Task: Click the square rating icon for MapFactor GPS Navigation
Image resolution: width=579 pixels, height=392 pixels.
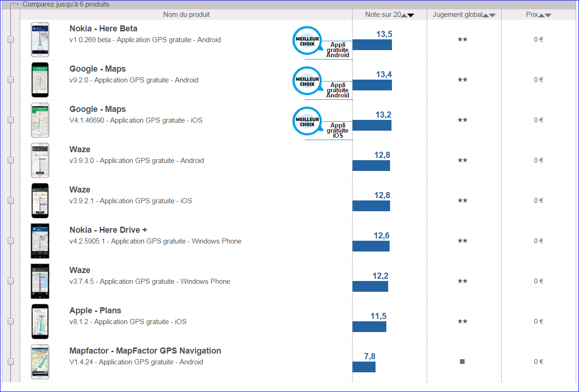Action: pyautogui.click(x=462, y=362)
